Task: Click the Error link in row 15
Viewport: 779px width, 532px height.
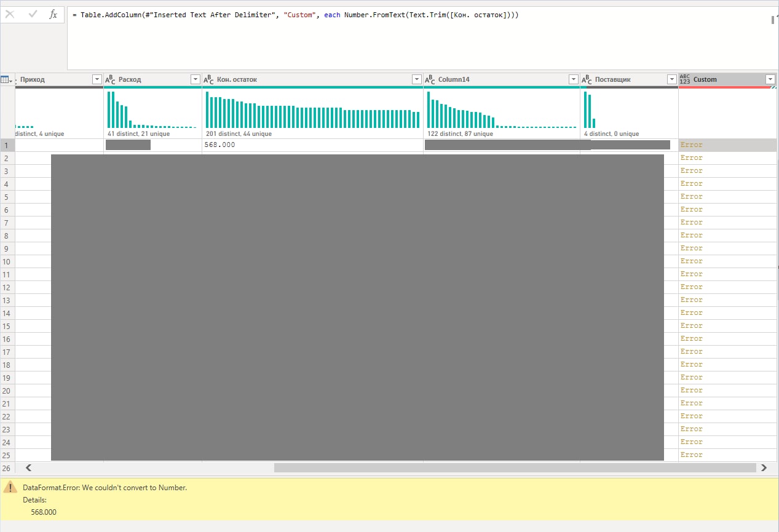Action: pos(691,326)
